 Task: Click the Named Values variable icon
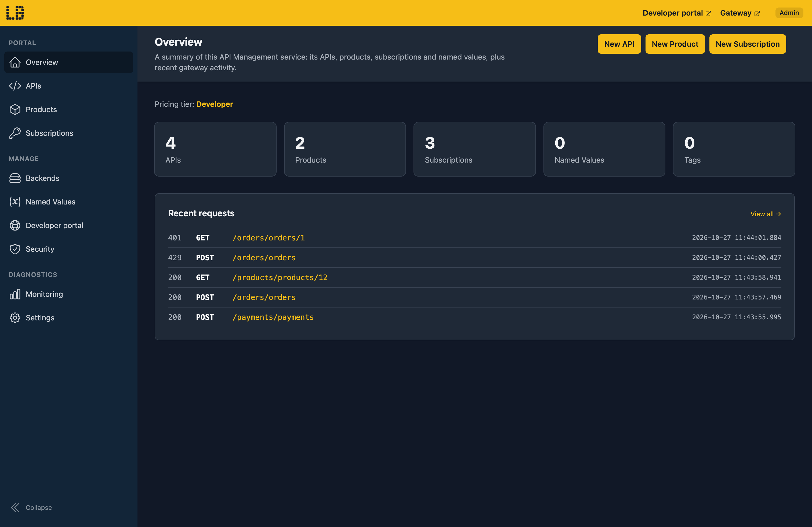pyautogui.click(x=15, y=202)
